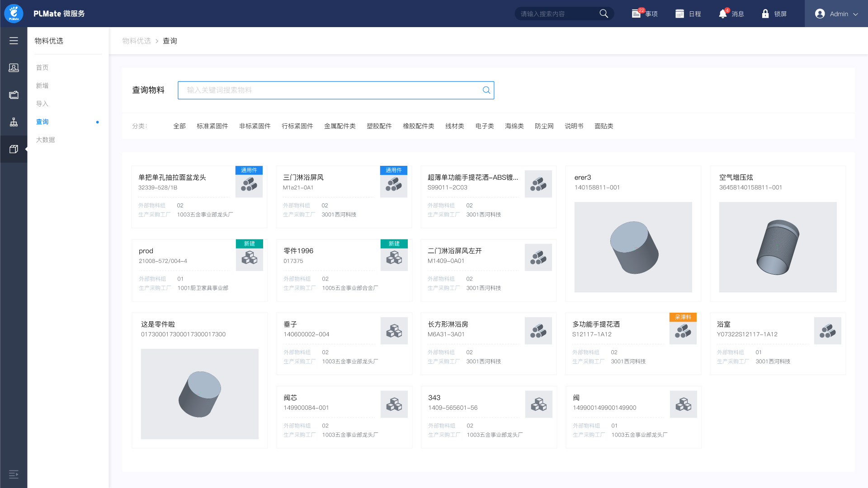The image size is (868, 488).
Task: Open the 事项 tasks icon with badge
Action: (x=636, y=14)
